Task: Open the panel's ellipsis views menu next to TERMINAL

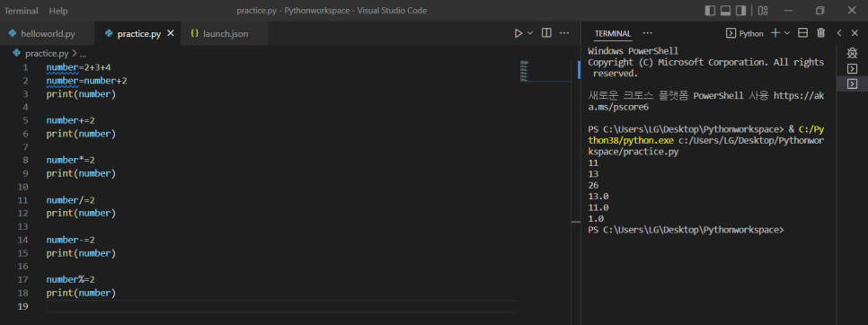Action: (648, 33)
